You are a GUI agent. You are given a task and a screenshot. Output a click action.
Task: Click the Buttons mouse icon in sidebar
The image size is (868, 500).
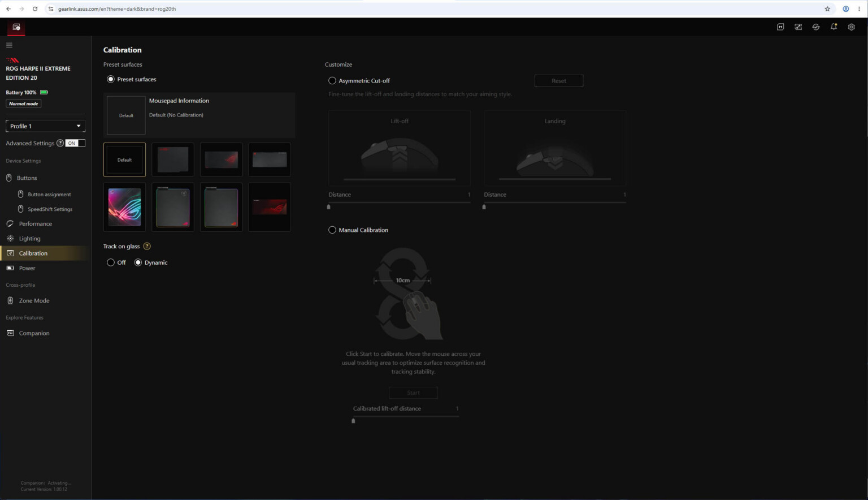[9, 178]
